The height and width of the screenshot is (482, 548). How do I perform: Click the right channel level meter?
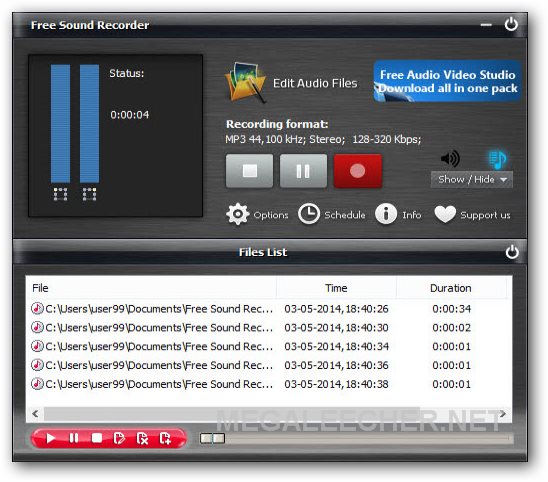pos(89,123)
